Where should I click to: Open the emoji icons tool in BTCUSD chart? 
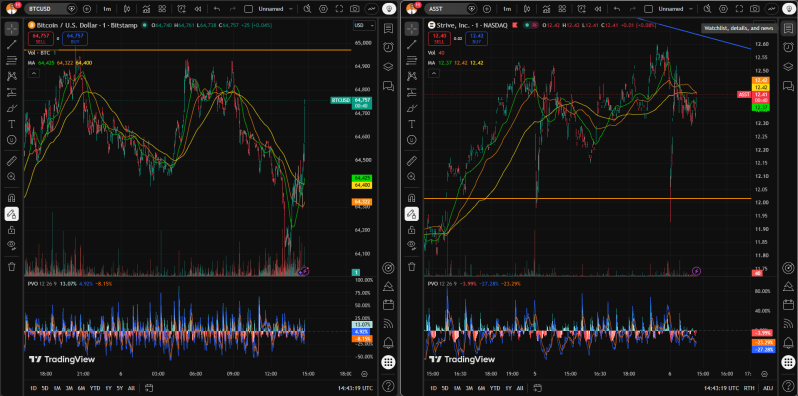(12, 140)
